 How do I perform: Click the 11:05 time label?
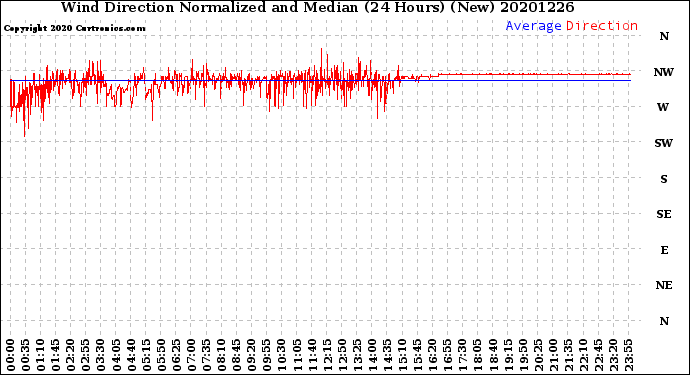(x=296, y=355)
